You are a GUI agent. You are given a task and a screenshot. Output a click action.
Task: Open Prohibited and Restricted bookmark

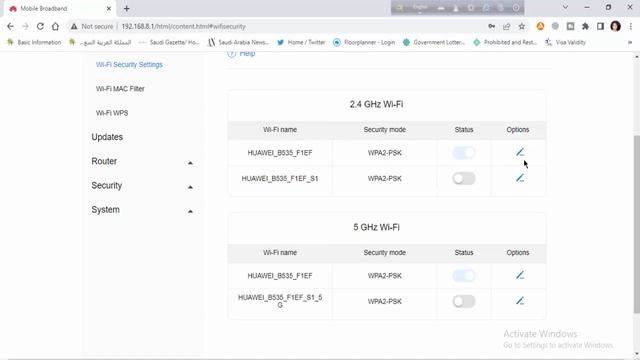505,42
